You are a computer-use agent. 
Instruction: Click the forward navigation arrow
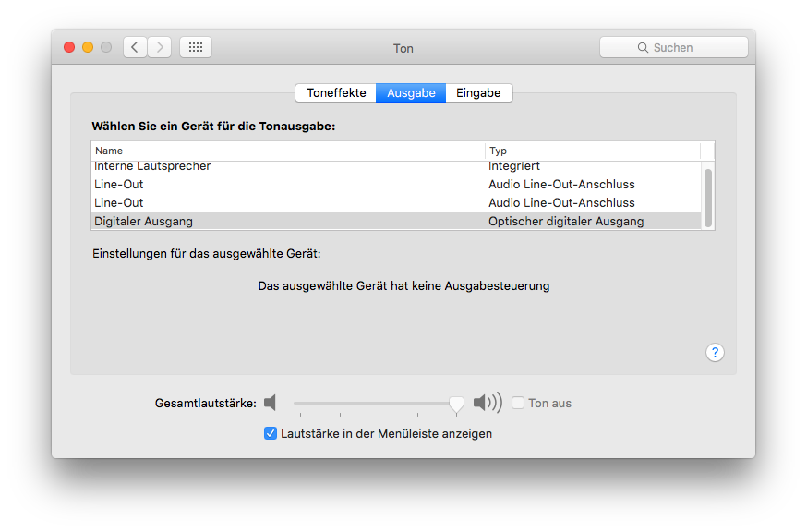(160, 47)
